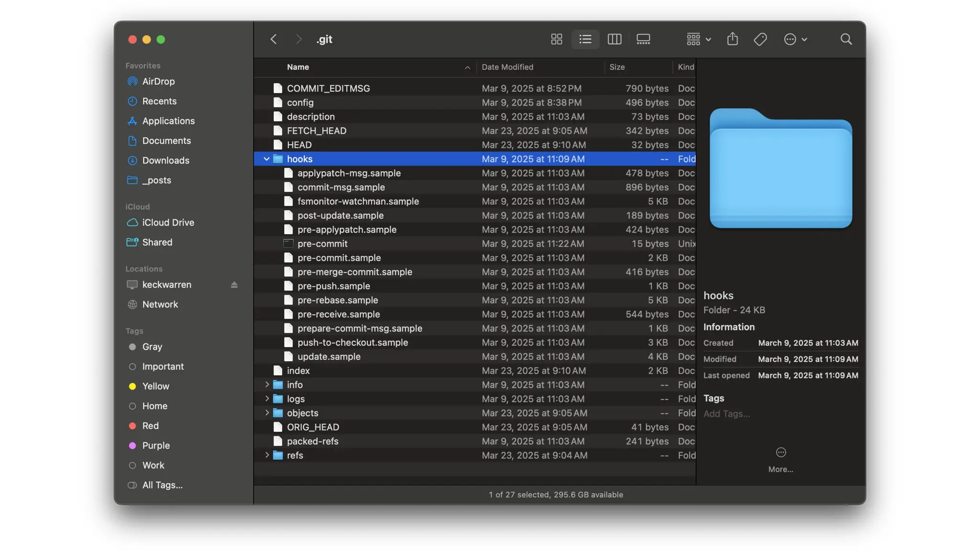Image resolution: width=980 pixels, height=551 pixels.
Task: Eject the keckwarren location
Action: click(x=234, y=285)
